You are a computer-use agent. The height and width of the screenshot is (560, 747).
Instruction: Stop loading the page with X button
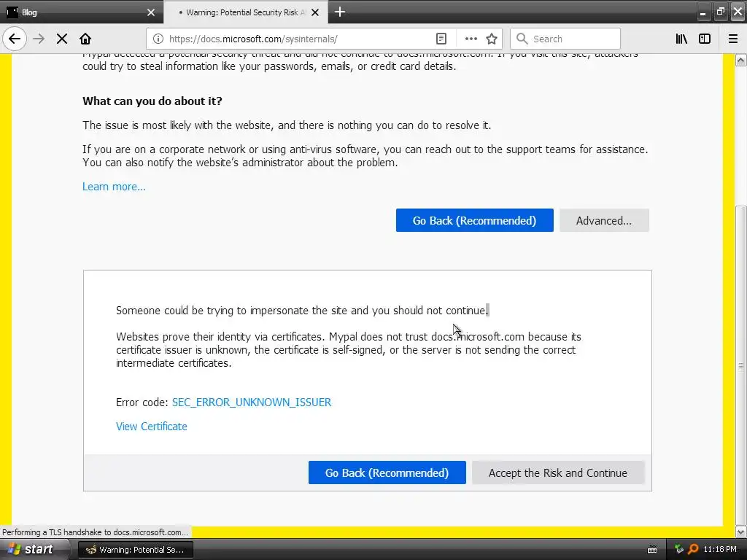coord(62,39)
